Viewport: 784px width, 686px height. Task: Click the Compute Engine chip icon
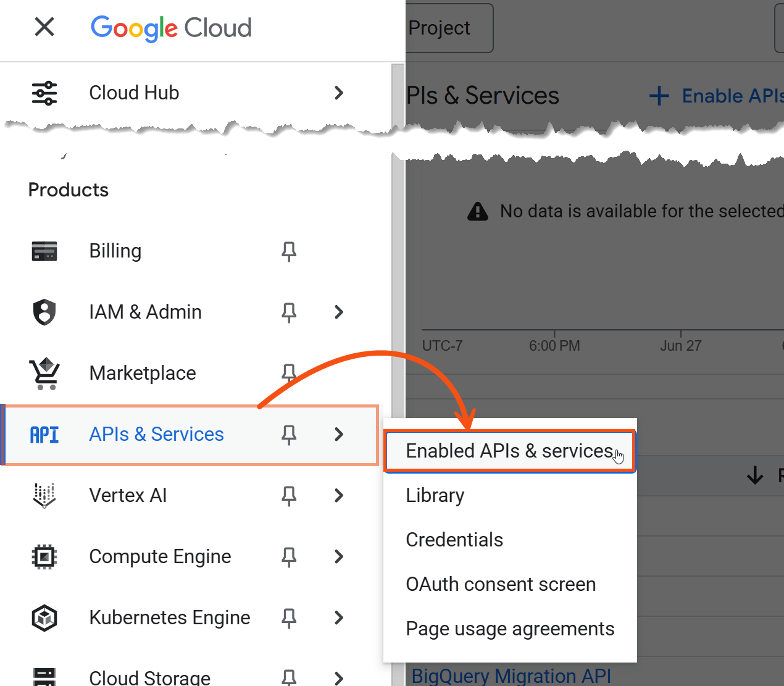click(44, 556)
